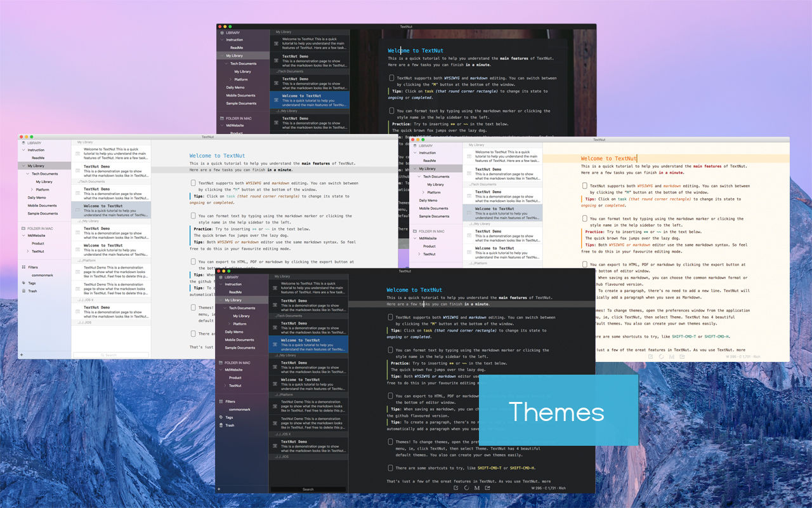Click the Tags icon in left light window
Viewport: 812px width, 508px height.
[x=23, y=283]
